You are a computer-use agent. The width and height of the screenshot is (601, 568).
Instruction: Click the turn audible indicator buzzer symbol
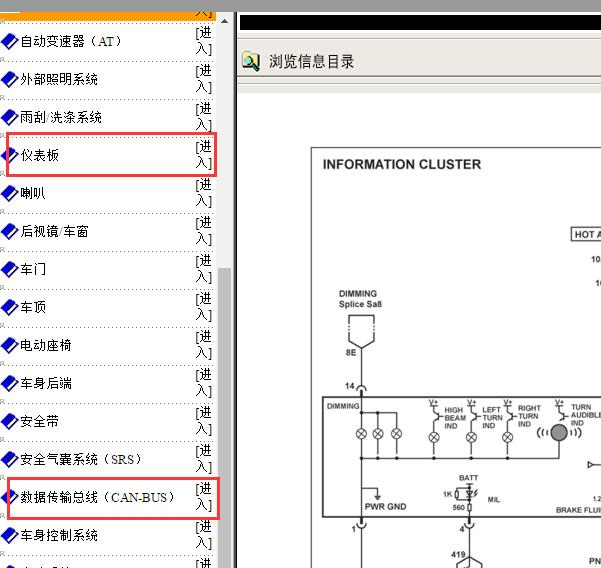pyautogui.click(x=559, y=433)
